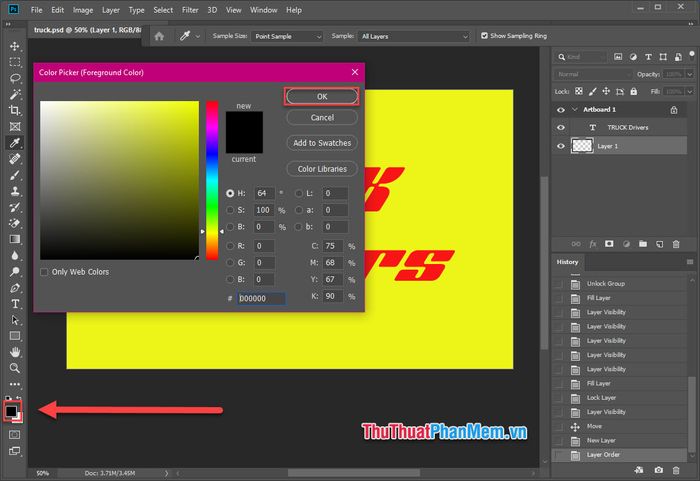Select the Hand tool
The image size is (700, 481).
[x=15, y=351]
